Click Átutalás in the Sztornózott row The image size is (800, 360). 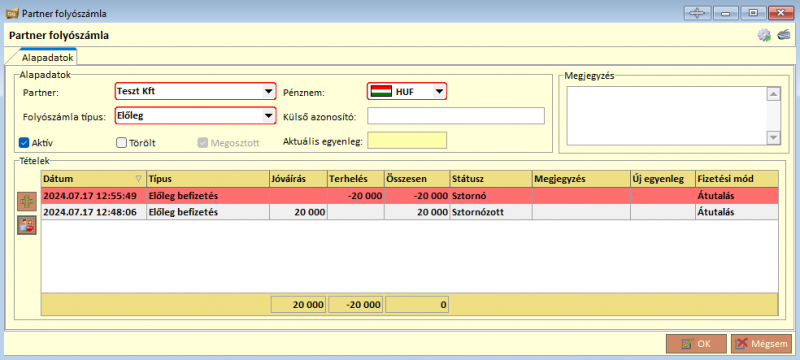737,212
